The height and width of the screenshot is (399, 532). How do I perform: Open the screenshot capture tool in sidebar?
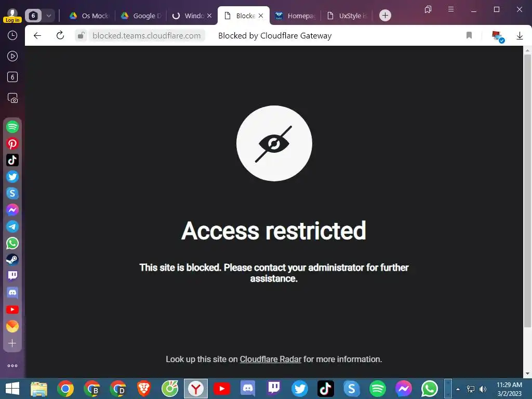pyautogui.click(x=12, y=98)
